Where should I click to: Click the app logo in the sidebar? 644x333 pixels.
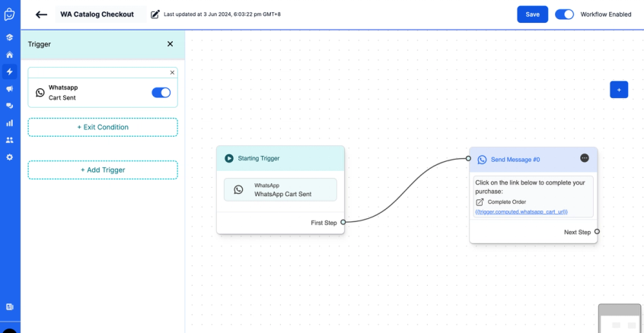[x=9, y=14]
